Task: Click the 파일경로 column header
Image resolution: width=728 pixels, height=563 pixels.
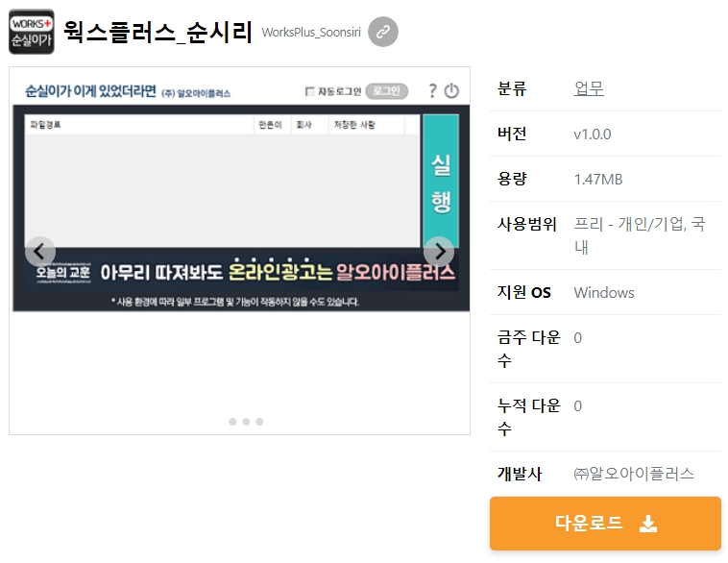Action: [x=139, y=125]
